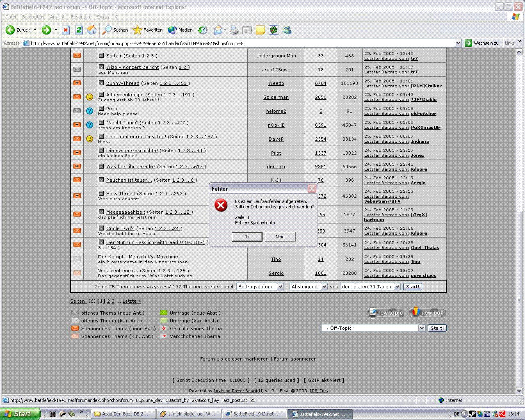
Task: Click the newest-post icon beside Bunny-Thread
Action: 101,83
